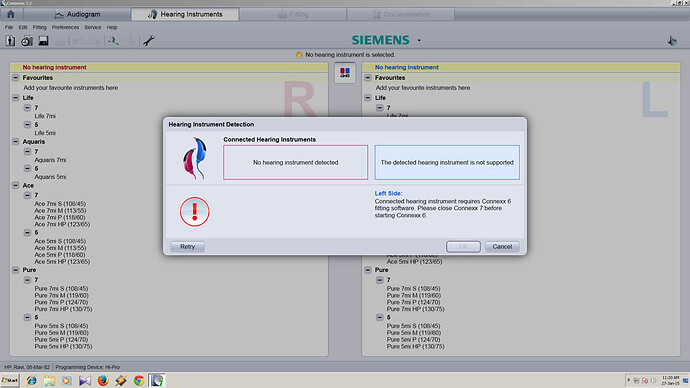Click the binaural coupling icon between panels
Image resolution: width=690 pixels, height=388 pixels.
tap(345, 73)
